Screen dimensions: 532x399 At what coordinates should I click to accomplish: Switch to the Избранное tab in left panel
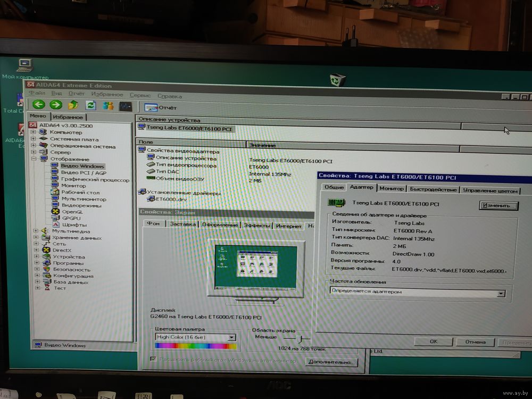pos(68,117)
